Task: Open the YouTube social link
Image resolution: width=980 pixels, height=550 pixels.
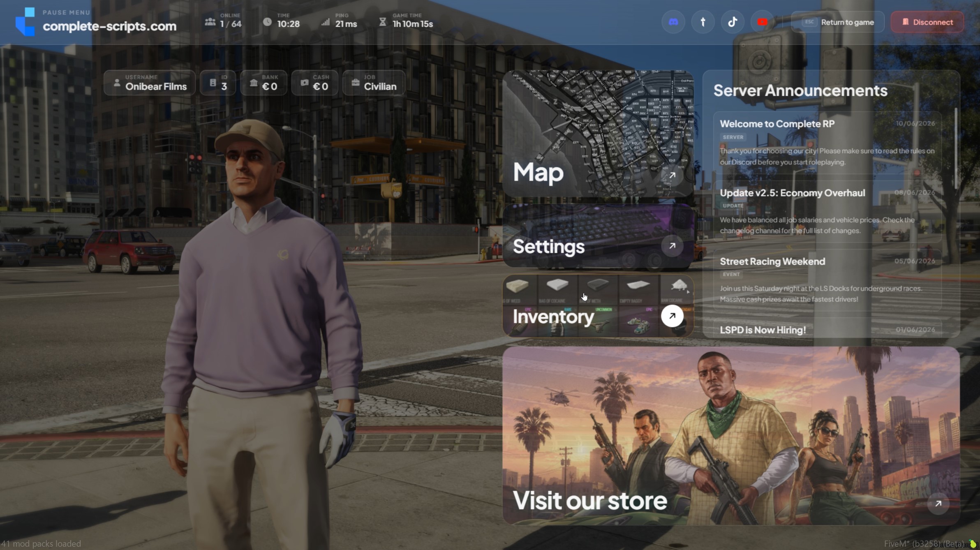Action: pyautogui.click(x=762, y=22)
